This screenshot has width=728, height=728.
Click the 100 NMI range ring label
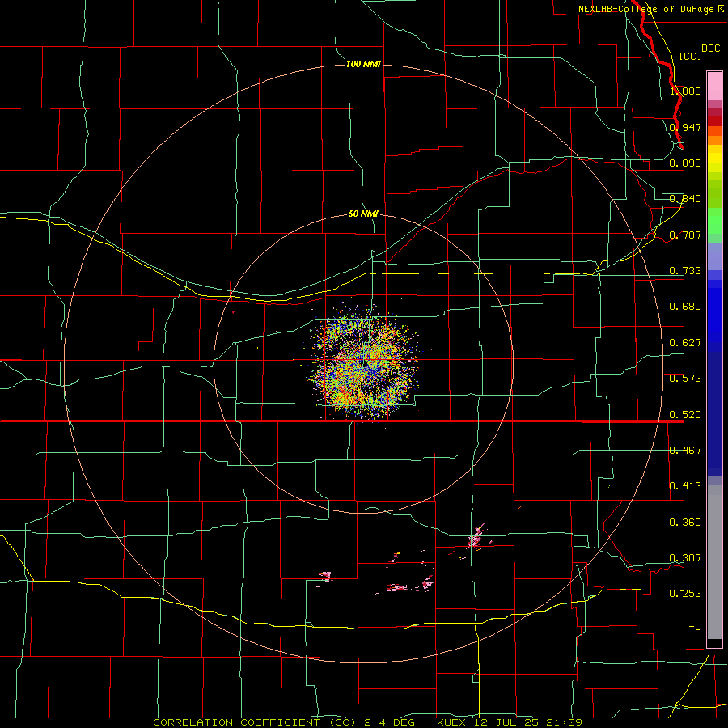[363, 64]
